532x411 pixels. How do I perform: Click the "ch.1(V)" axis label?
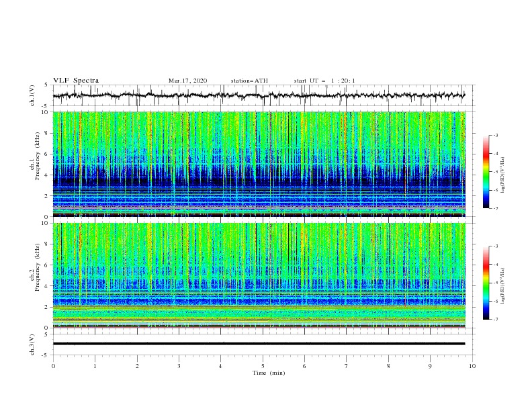coord(32,95)
